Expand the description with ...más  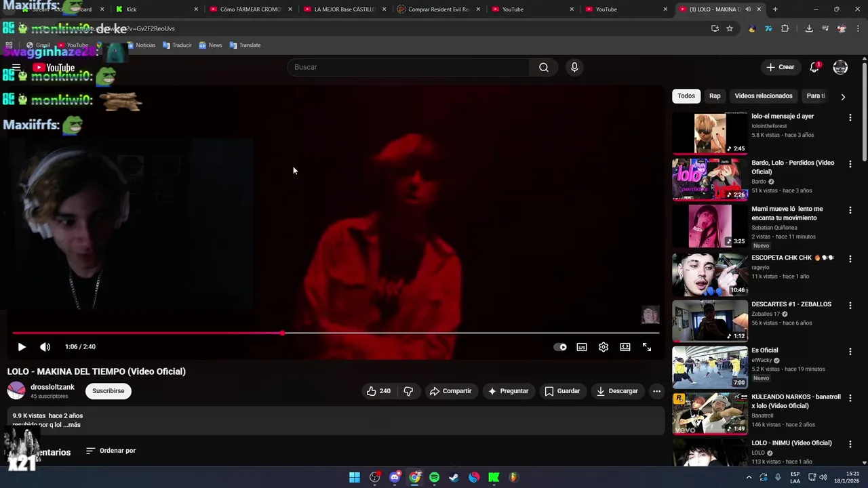(72, 425)
